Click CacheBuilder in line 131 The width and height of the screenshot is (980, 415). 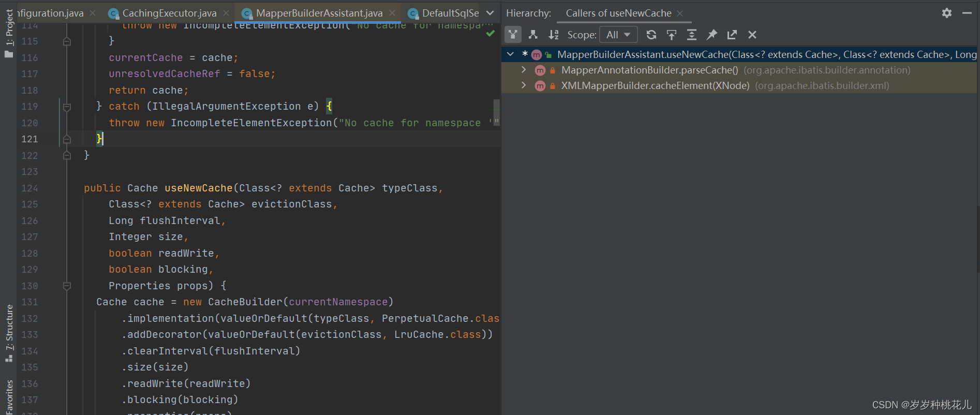(x=245, y=302)
